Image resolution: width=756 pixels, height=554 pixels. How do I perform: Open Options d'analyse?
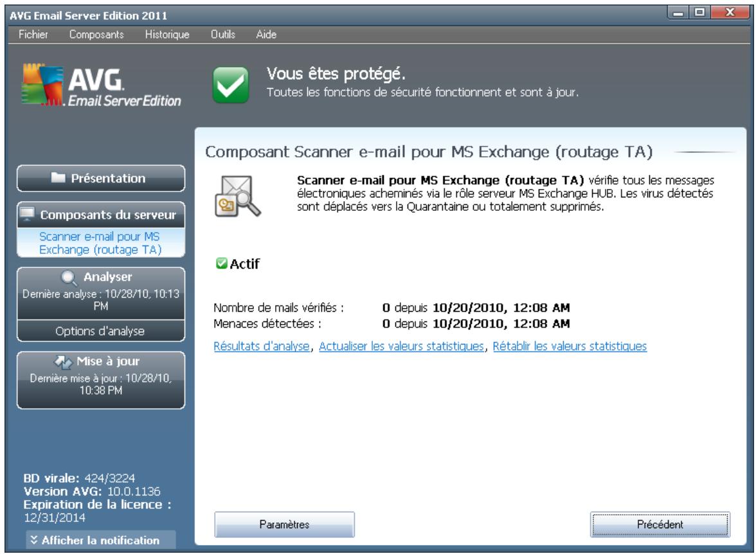(100, 331)
